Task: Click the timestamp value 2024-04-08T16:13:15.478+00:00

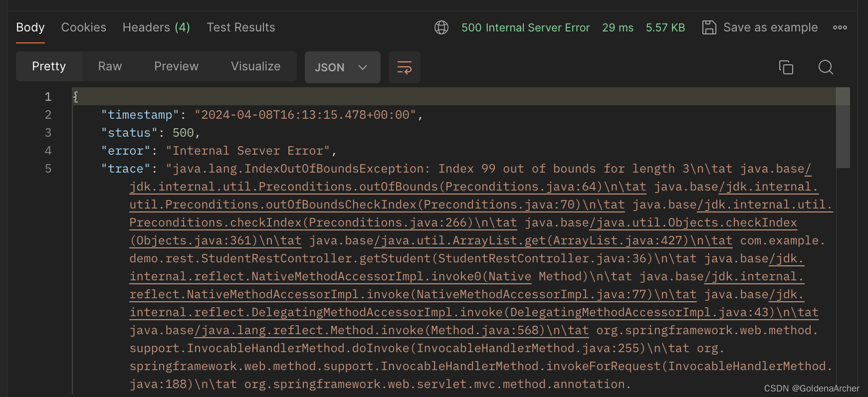Action: pos(305,115)
